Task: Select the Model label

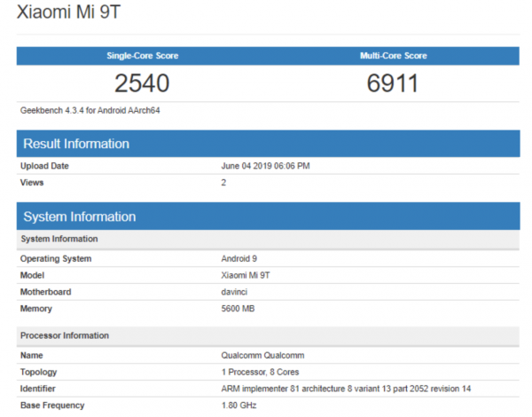Action: (x=32, y=275)
